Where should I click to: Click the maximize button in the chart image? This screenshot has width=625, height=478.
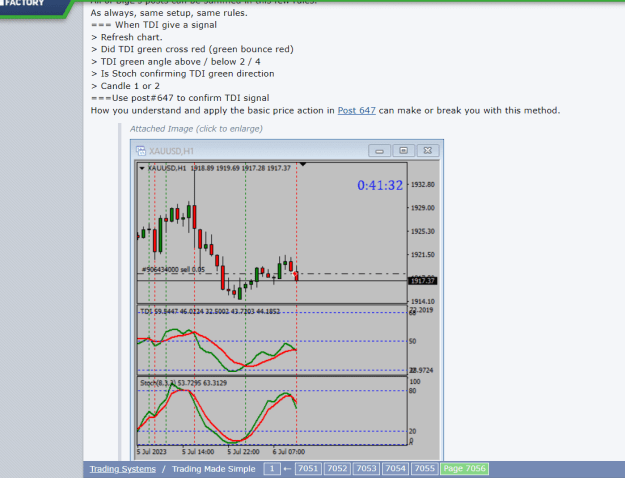[403, 150]
